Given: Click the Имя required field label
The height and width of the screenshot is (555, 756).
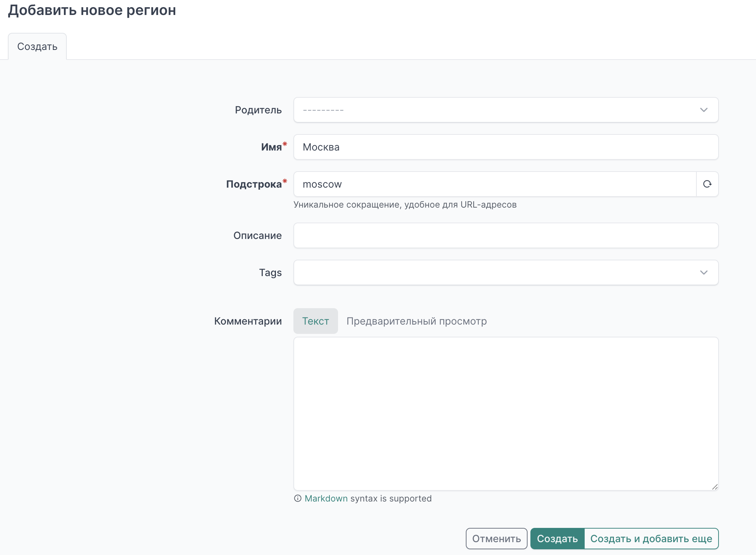Looking at the screenshot, I should tap(271, 147).
